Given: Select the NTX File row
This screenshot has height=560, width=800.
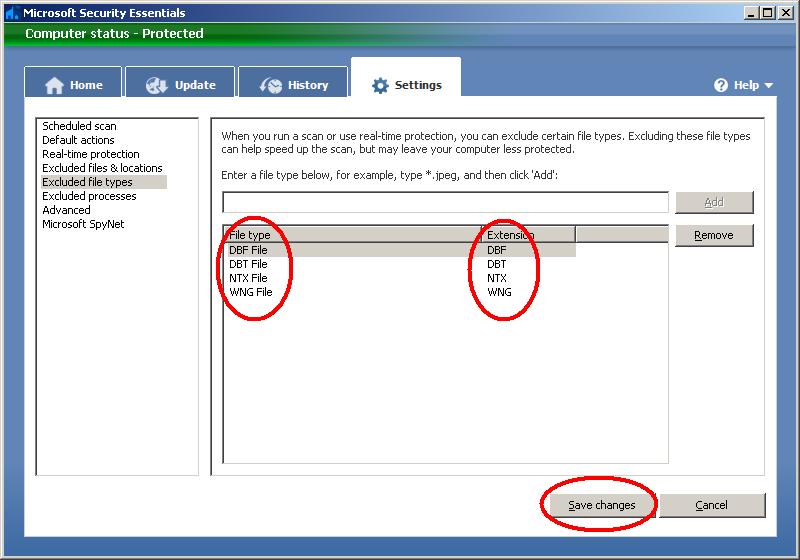Looking at the screenshot, I should (x=248, y=278).
